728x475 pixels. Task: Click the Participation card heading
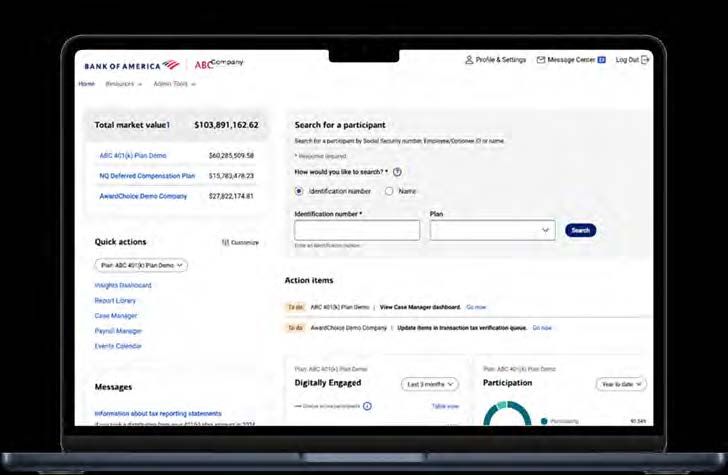point(507,383)
